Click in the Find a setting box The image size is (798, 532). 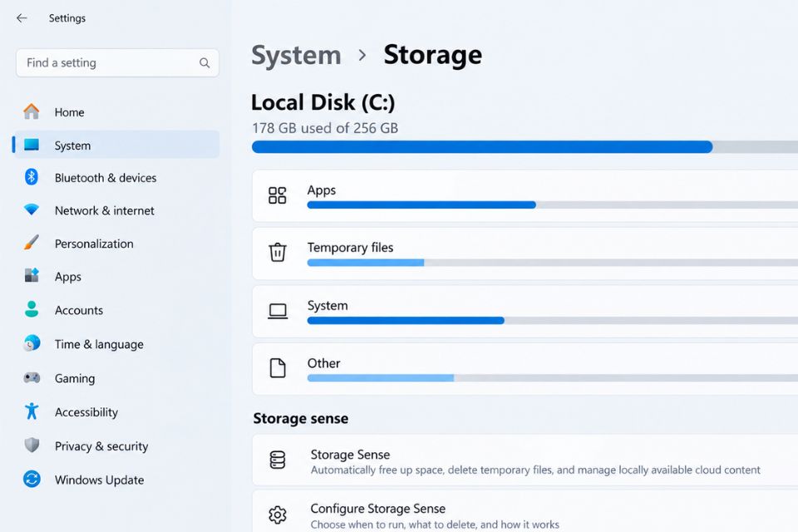coord(117,63)
